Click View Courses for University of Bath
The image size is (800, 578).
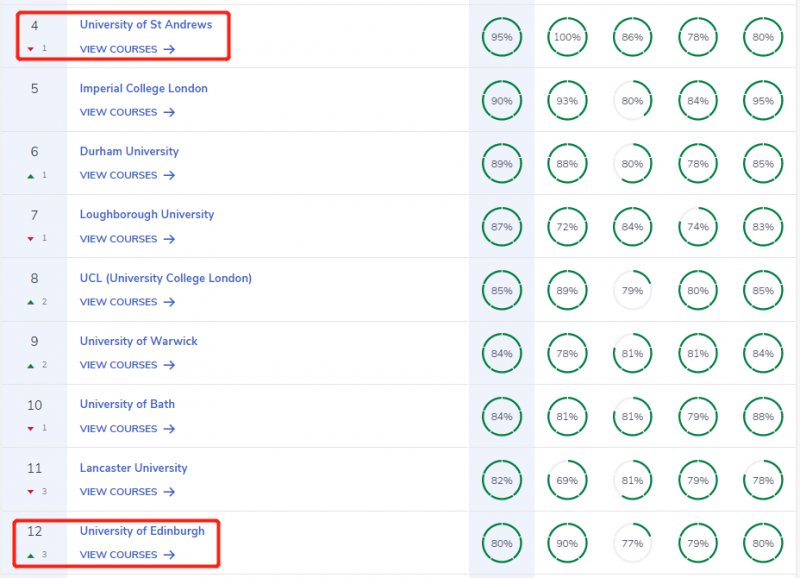127,429
